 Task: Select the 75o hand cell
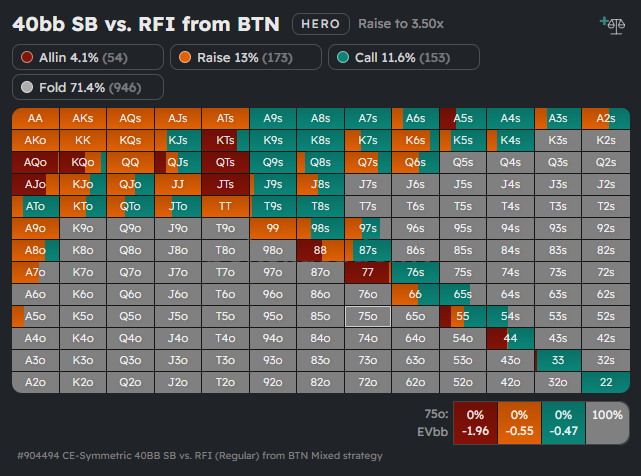pos(367,316)
